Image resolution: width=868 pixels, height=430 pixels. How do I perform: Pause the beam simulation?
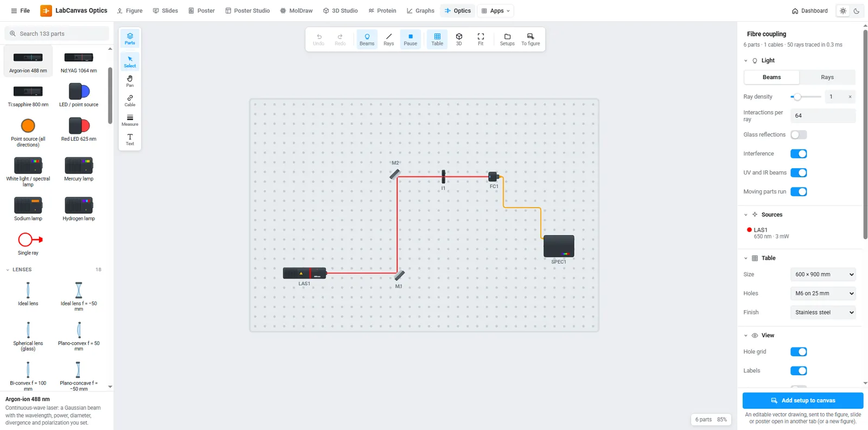[x=411, y=39]
